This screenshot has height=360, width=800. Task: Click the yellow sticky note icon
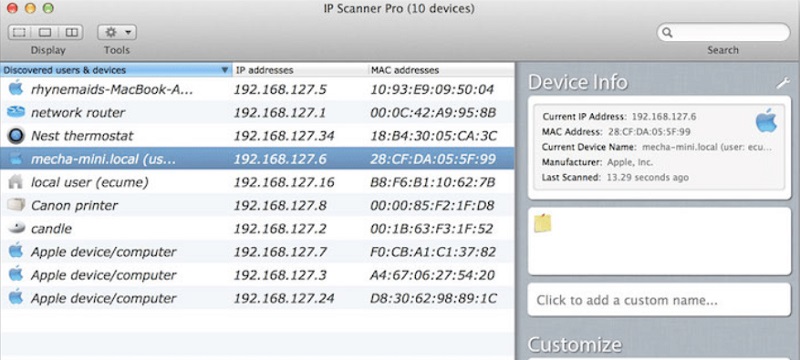pos(542,223)
